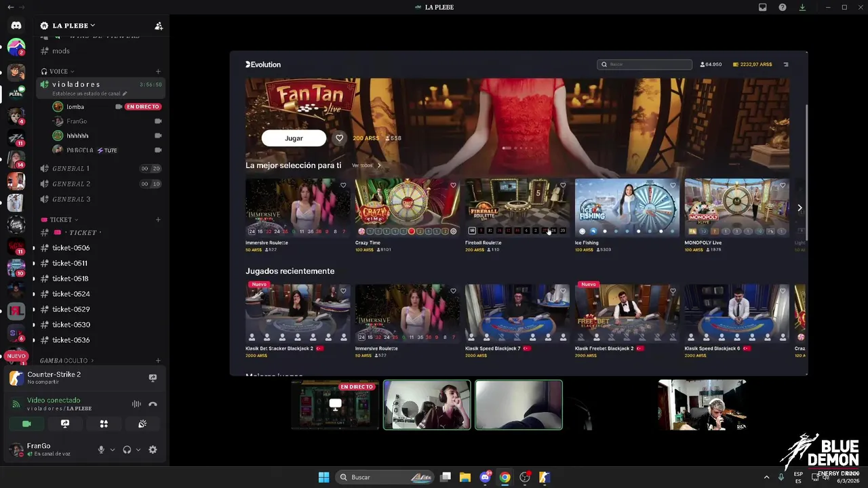Open Windows Start button

click(x=323, y=477)
